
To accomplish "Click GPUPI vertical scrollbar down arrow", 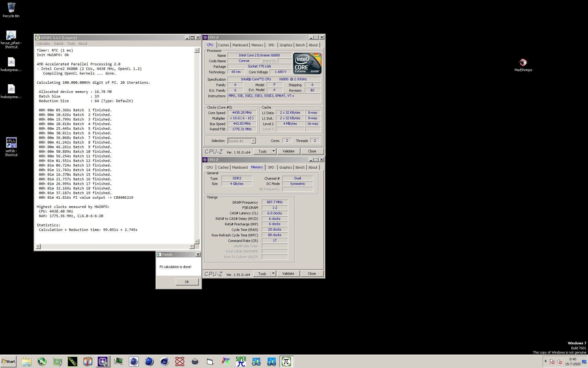I will click(x=197, y=242).
